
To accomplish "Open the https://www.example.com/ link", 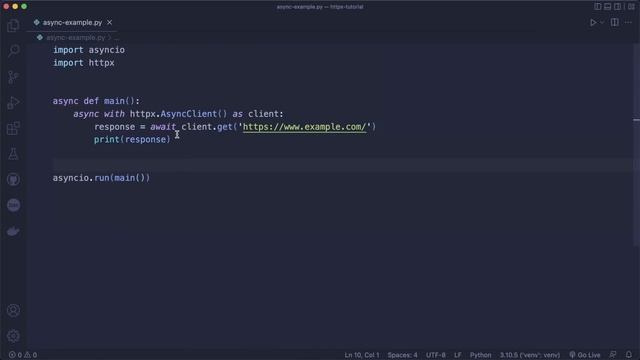I will click(x=304, y=127).
